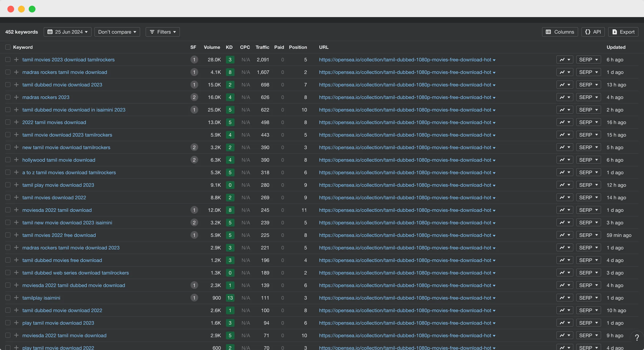Screen dimensions: 644x350
Task: Open the Don't compare dropdown
Action: (117, 32)
